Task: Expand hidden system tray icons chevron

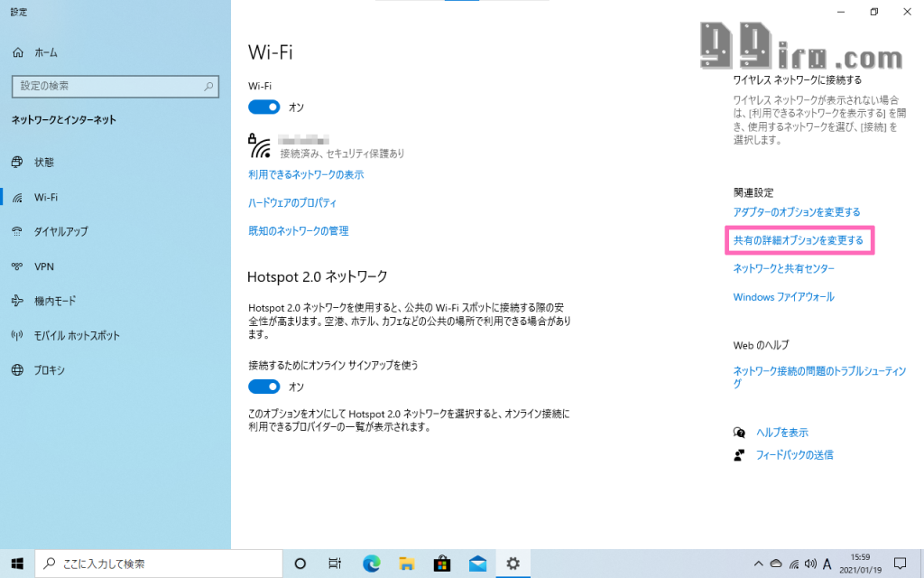Action: pyautogui.click(x=759, y=564)
